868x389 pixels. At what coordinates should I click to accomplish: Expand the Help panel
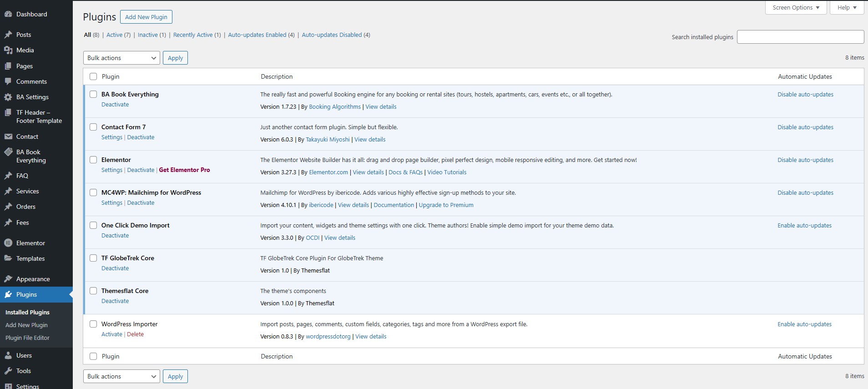point(847,8)
